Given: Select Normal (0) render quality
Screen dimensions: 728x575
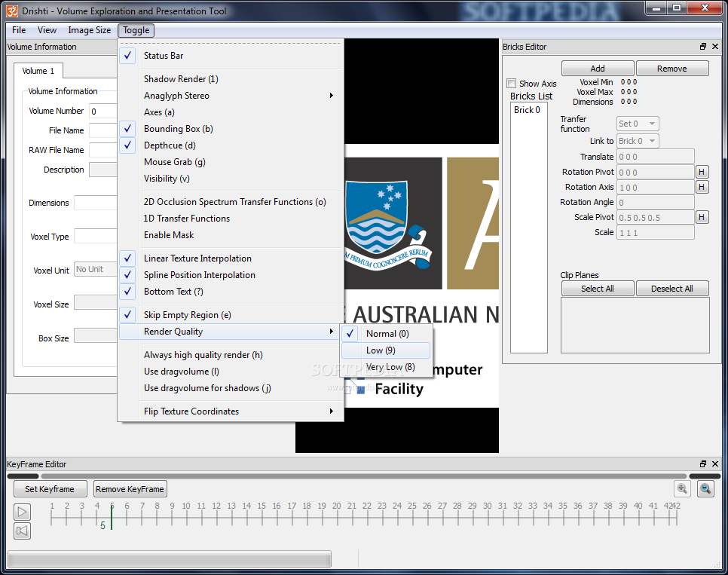Looking at the screenshot, I should (x=387, y=334).
